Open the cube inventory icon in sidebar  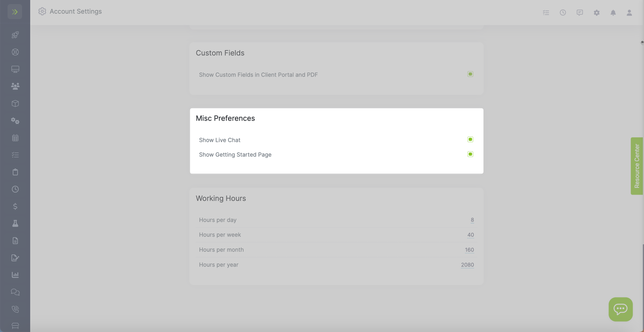(15, 103)
